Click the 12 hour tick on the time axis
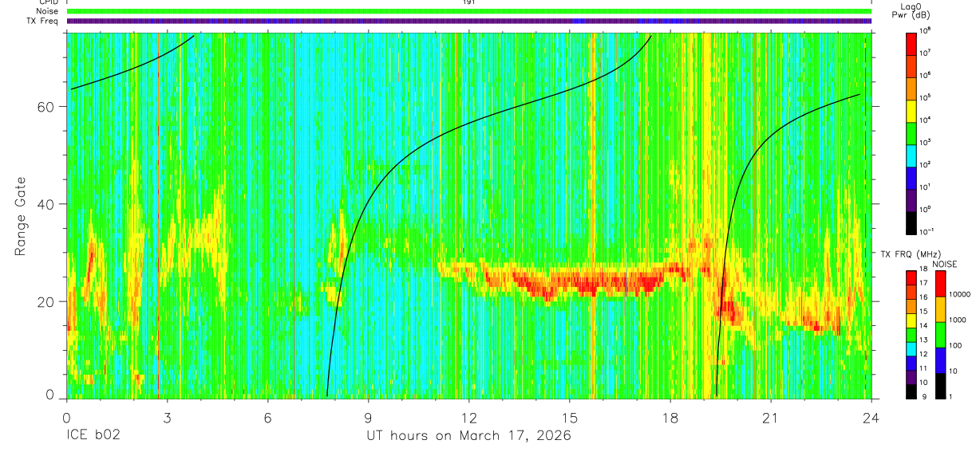Screen dimensions: 980x452 [x=468, y=417]
